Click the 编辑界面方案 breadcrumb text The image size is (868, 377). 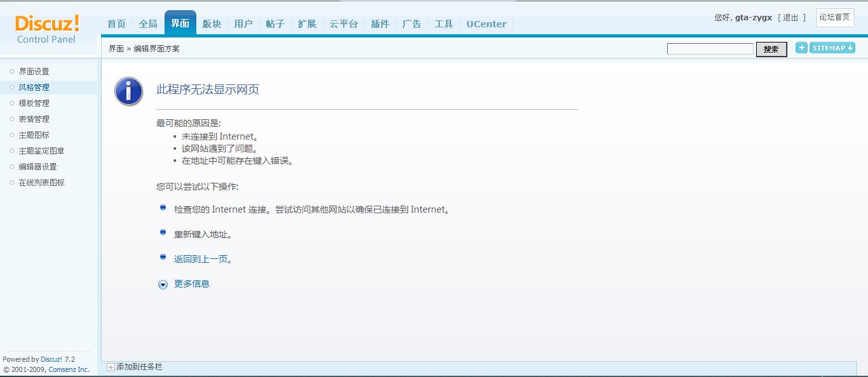click(156, 49)
